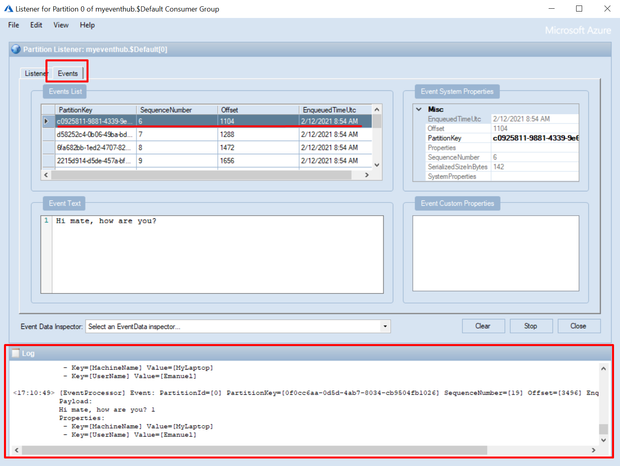This screenshot has height=466, width=620.
Task: Maximize the Listener window
Action: click(x=579, y=9)
